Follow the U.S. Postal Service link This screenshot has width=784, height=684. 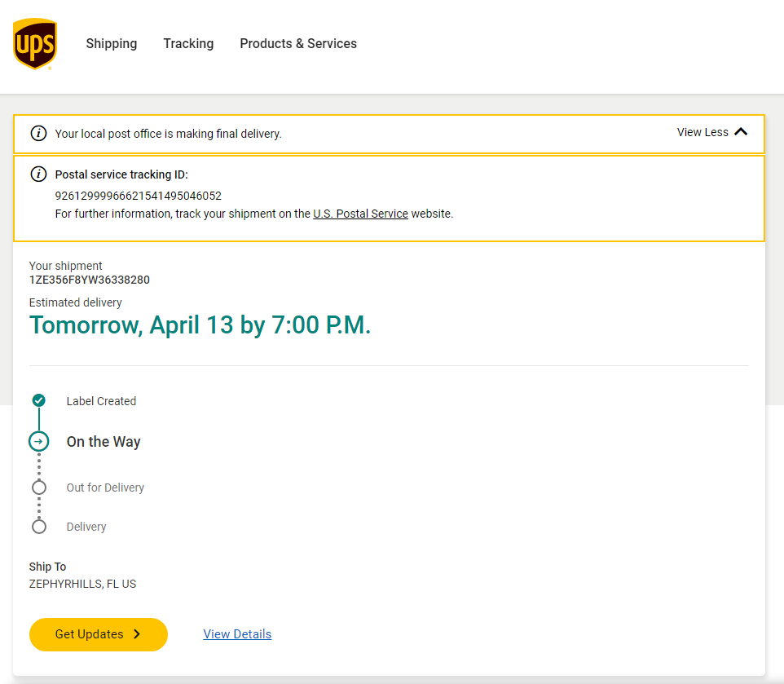click(360, 214)
